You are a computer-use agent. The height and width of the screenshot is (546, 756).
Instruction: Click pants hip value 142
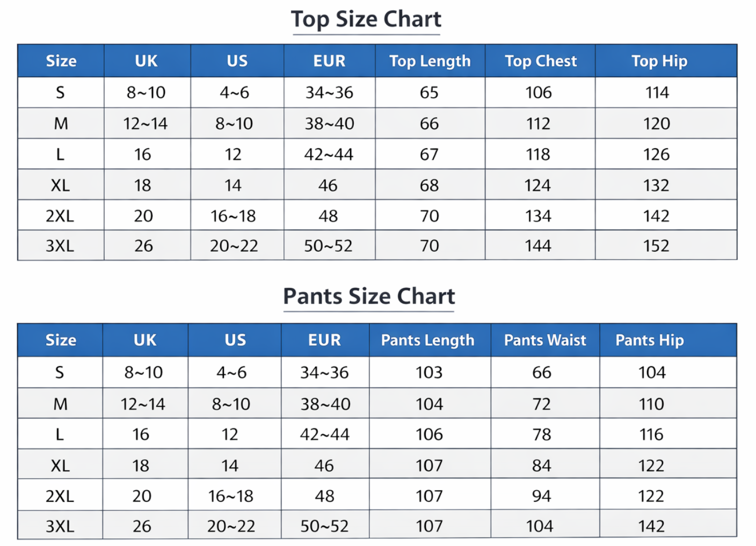tap(651, 526)
